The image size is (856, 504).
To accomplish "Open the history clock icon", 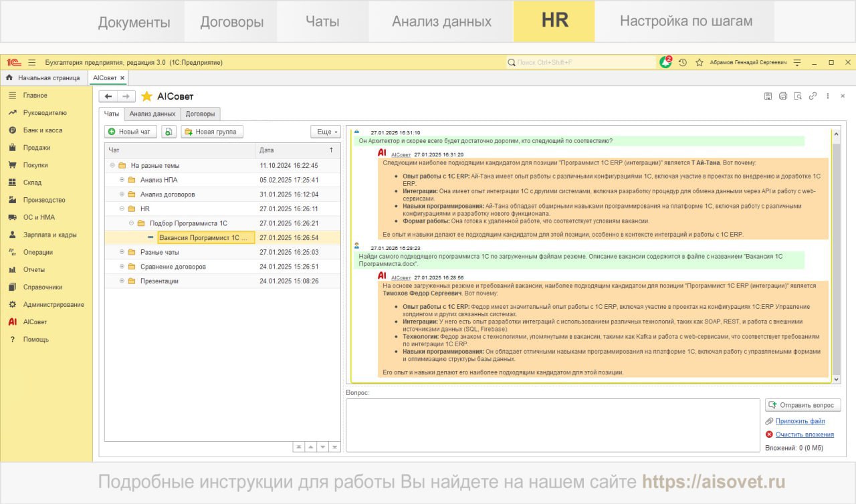I will tap(683, 62).
